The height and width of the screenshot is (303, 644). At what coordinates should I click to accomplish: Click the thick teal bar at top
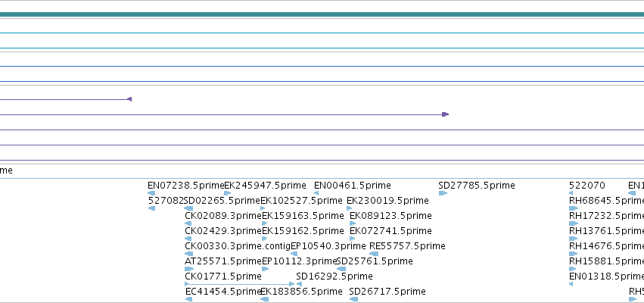(322, 14)
